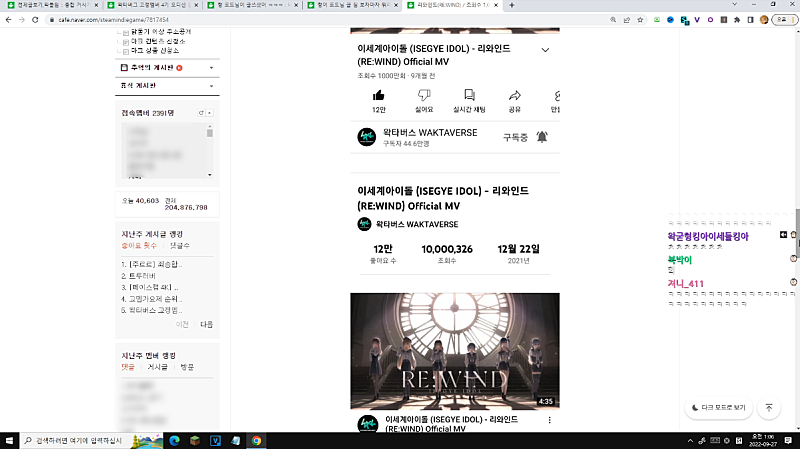The height and width of the screenshot is (449, 800).
Task: Open the Windows Start menu
Action: pyautogui.click(x=9, y=440)
